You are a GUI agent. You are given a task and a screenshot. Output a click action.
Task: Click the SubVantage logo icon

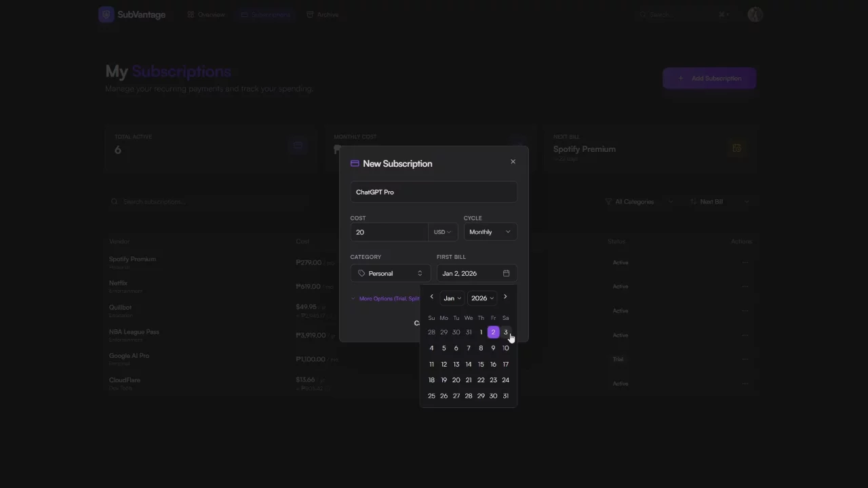[x=106, y=14]
